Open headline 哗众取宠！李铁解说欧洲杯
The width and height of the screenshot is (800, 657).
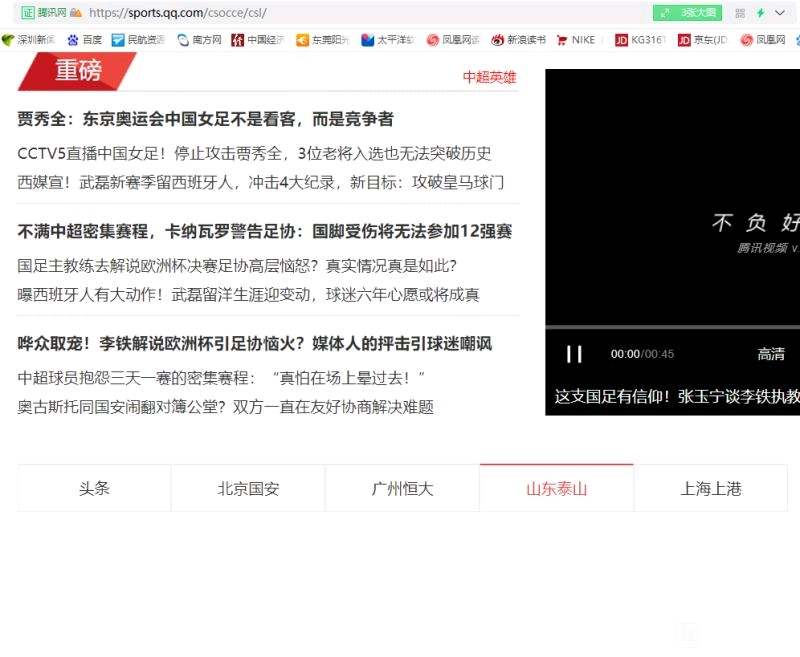(x=255, y=343)
